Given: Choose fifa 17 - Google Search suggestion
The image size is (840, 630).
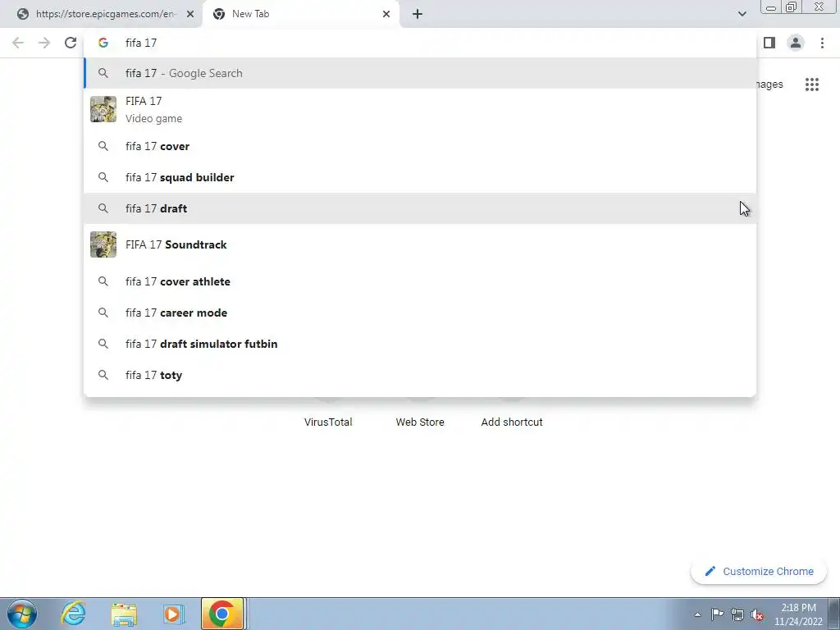Looking at the screenshot, I should coord(420,73).
